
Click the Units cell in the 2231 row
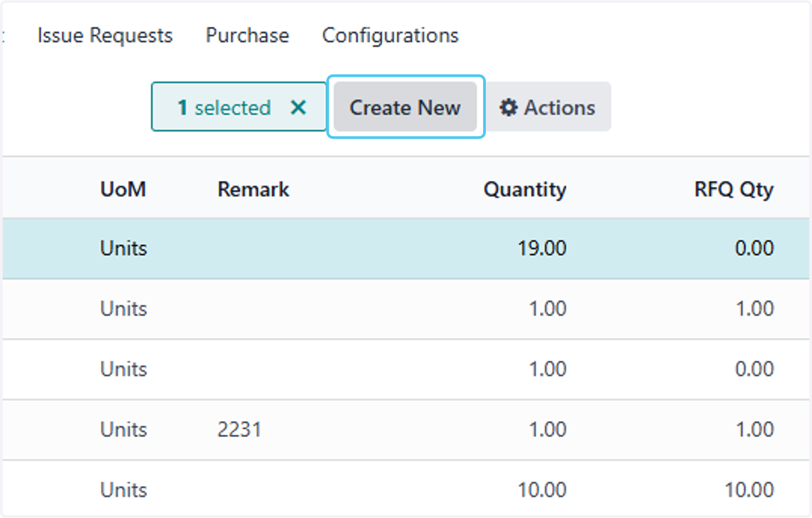[124, 429]
